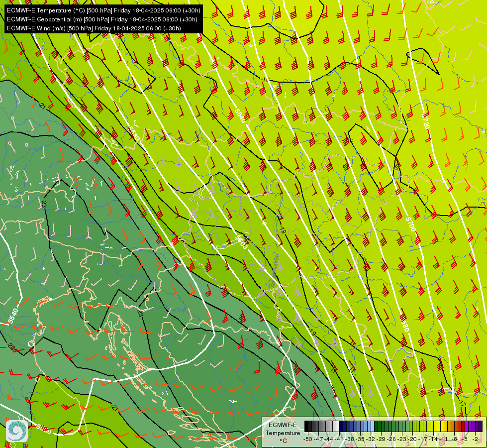Image resolution: width=487 pixels, height=448 pixels.
Task: Click the light blue -32 swatch in the colorbar
Action: point(373,426)
